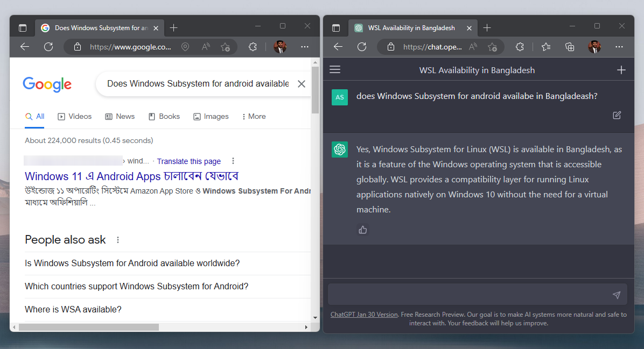Switch to Books search tab
Viewport: 644px width, 349px height.
point(164,117)
